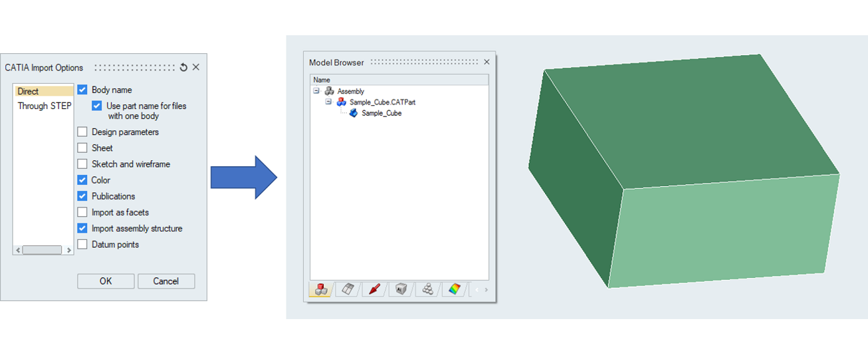Viewport: 868px width, 361px height.
Task: Toggle the Publications checkbox
Action: 82,196
